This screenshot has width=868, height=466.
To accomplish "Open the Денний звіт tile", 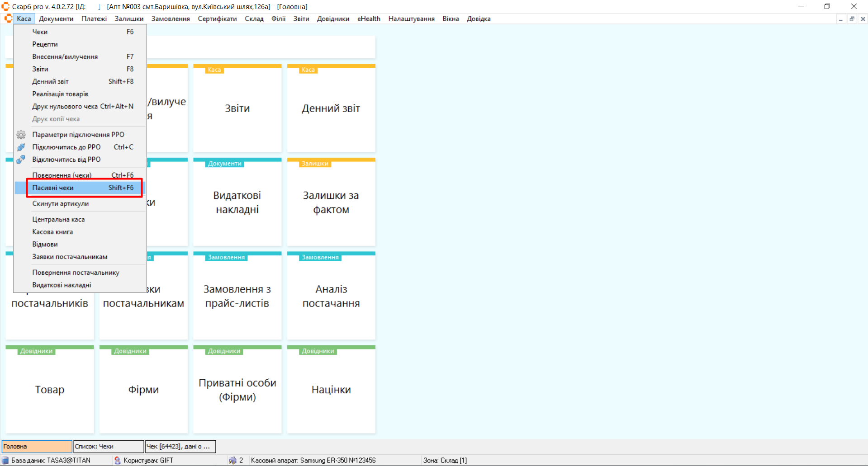I will click(x=331, y=108).
